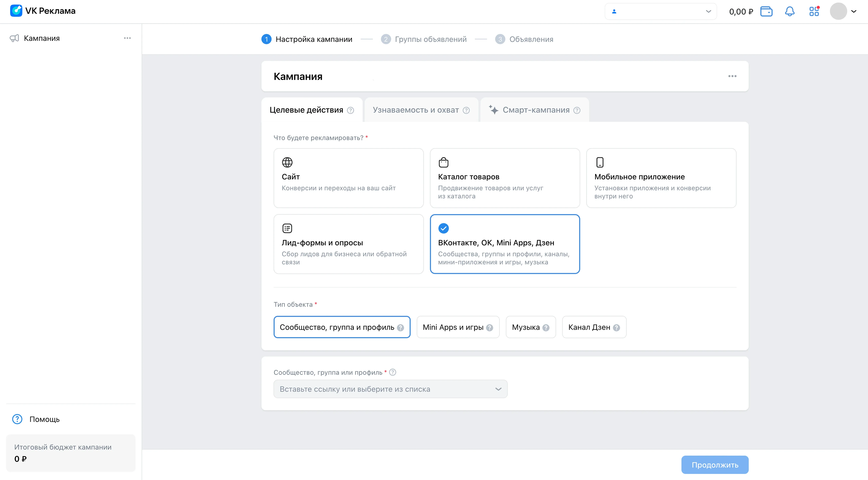Switch to Узнаваемость и охват tab

point(416,110)
